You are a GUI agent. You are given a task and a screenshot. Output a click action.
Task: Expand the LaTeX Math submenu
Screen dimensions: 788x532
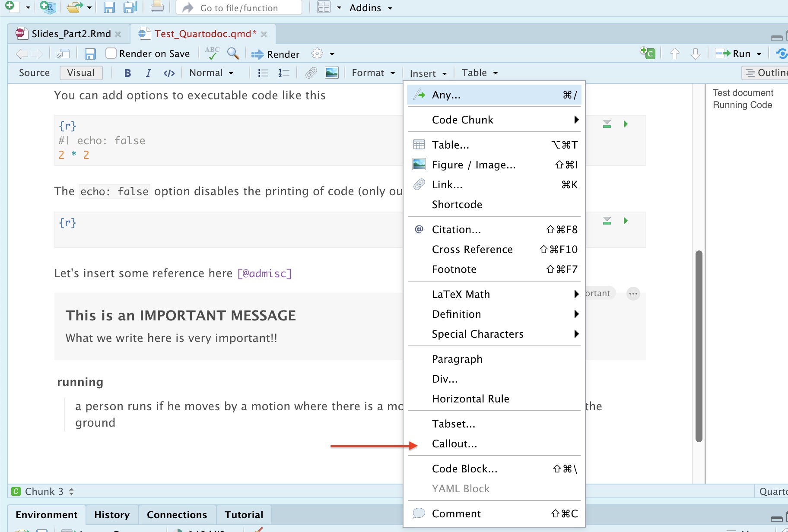coord(494,294)
